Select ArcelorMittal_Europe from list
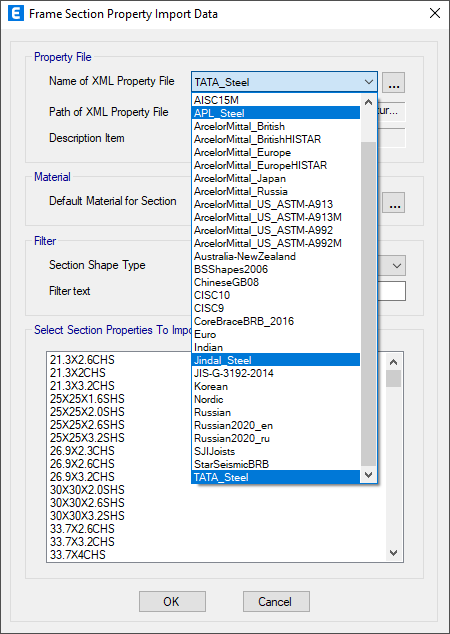Screen dimensions: 450x634 pyautogui.click(x=276, y=152)
